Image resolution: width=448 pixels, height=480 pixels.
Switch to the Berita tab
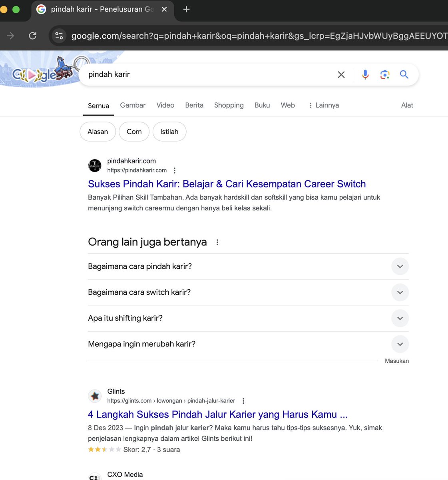[x=194, y=105]
